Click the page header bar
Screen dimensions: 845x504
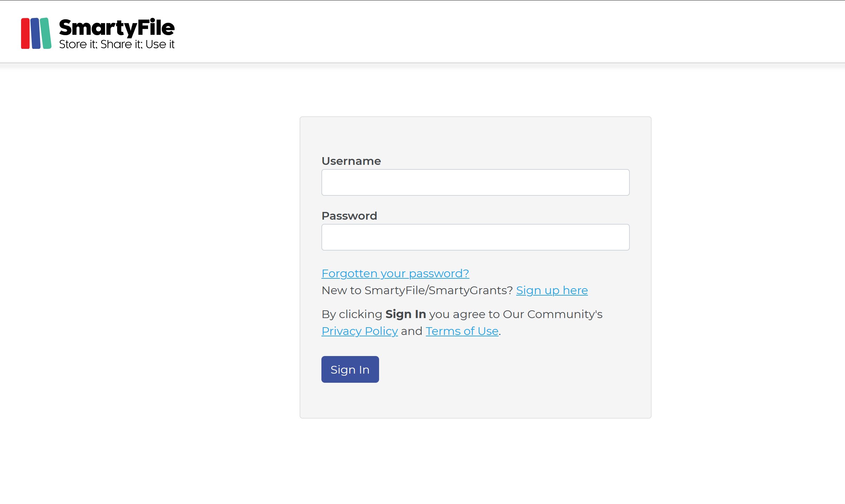(x=527, y=32)
